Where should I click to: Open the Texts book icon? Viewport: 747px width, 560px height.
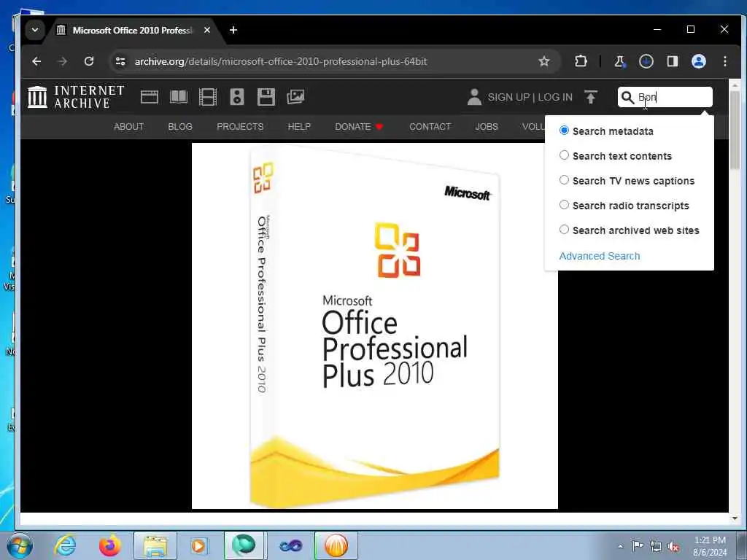coord(179,97)
